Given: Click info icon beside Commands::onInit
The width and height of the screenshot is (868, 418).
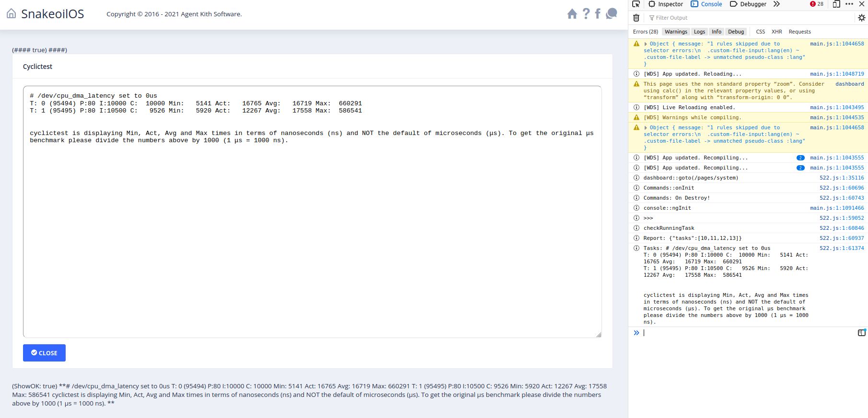Looking at the screenshot, I should 637,188.
